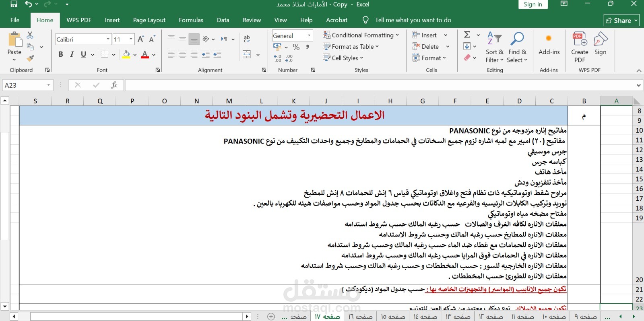The width and height of the screenshot is (644, 321).
Task: Increase font size with the larger A icon
Action: pos(140,39)
